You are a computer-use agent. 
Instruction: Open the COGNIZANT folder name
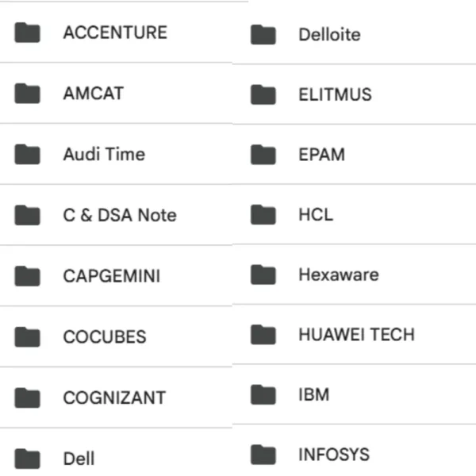coord(115,397)
